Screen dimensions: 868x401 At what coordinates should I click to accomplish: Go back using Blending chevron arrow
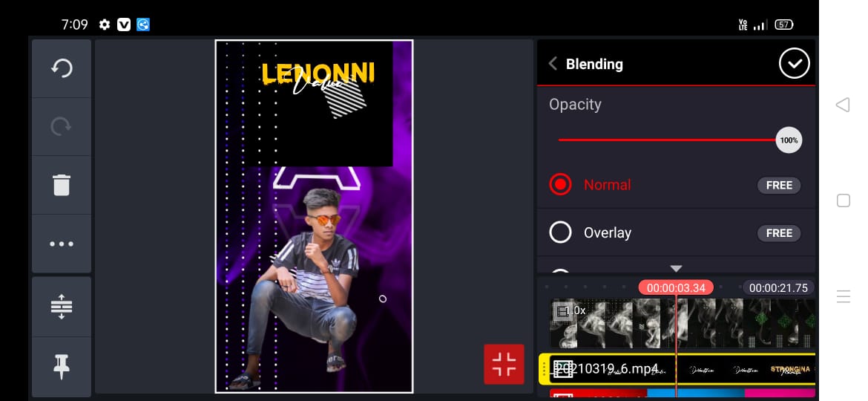pyautogui.click(x=553, y=64)
